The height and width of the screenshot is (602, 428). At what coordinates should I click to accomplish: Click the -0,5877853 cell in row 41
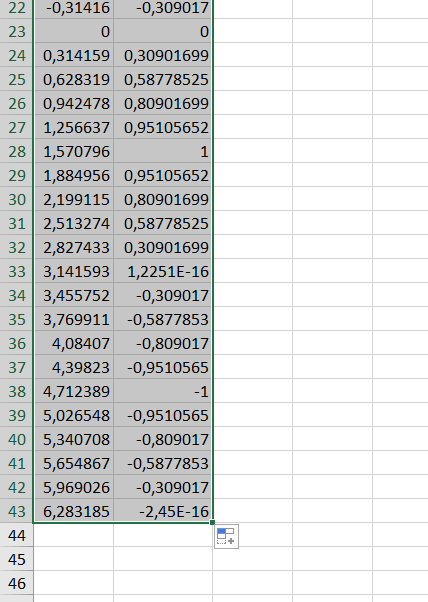point(163,463)
